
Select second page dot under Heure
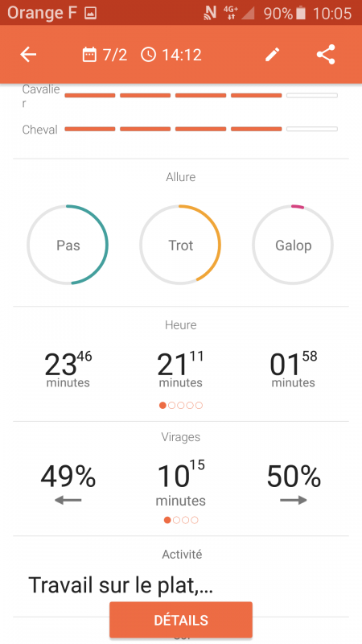point(171,406)
